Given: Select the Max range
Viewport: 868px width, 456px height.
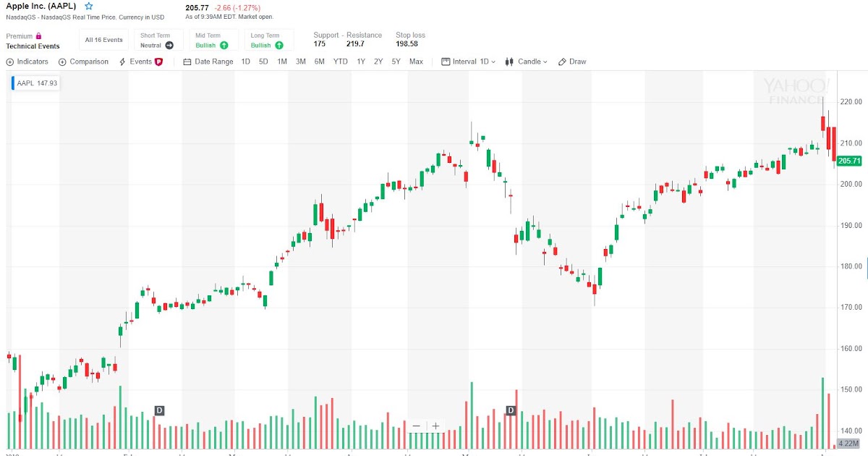Looking at the screenshot, I should click(416, 62).
